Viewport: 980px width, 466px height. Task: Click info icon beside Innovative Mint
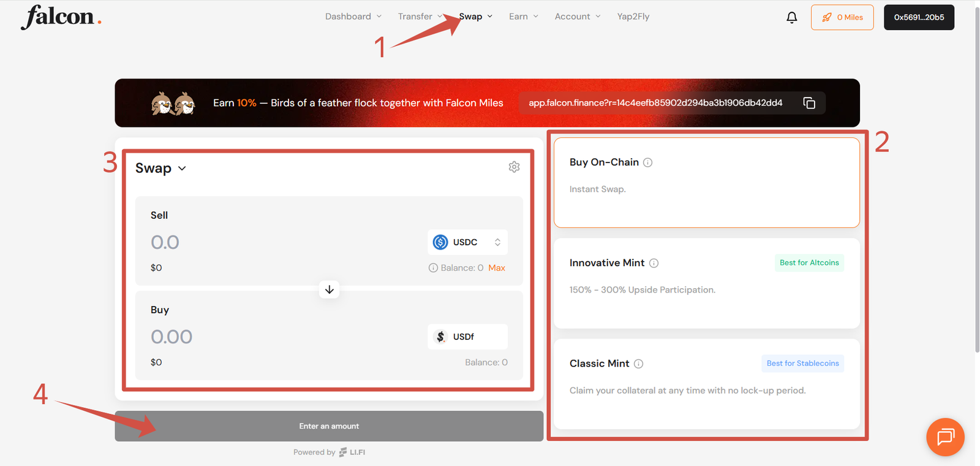click(x=654, y=263)
